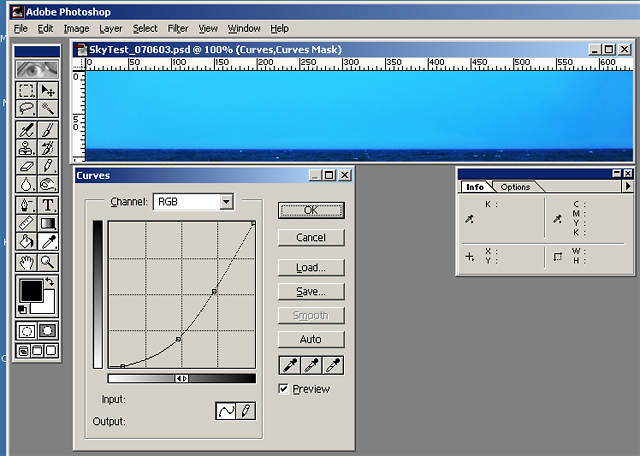Select the Magic Wand tool
Viewport: 640px width, 456px height.
click(x=48, y=108)
